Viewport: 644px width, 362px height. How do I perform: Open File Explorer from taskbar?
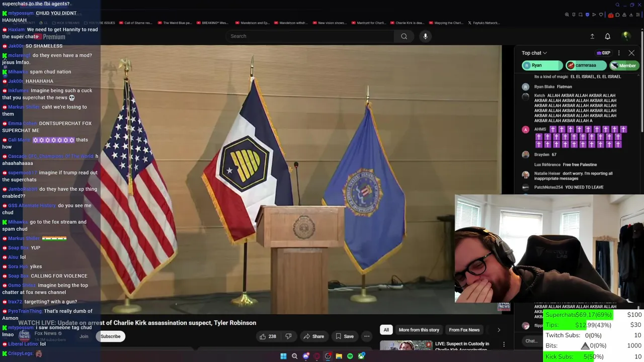tap(339, 356)
